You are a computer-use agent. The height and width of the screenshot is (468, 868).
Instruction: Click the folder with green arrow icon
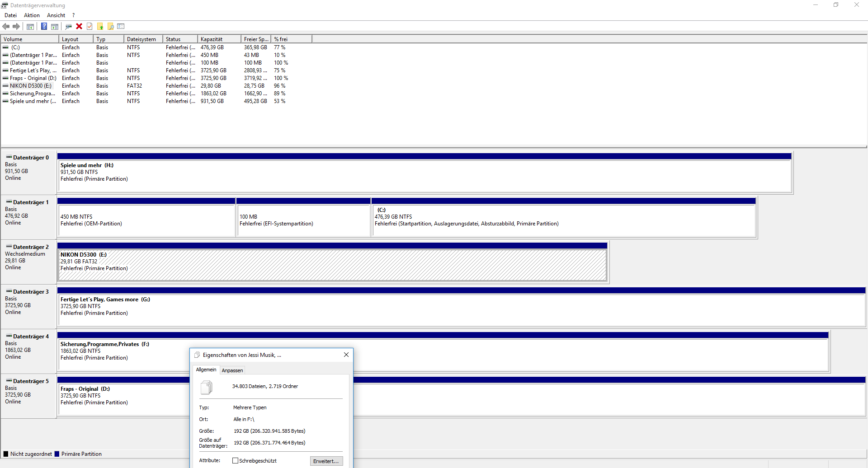click(100, 26)
